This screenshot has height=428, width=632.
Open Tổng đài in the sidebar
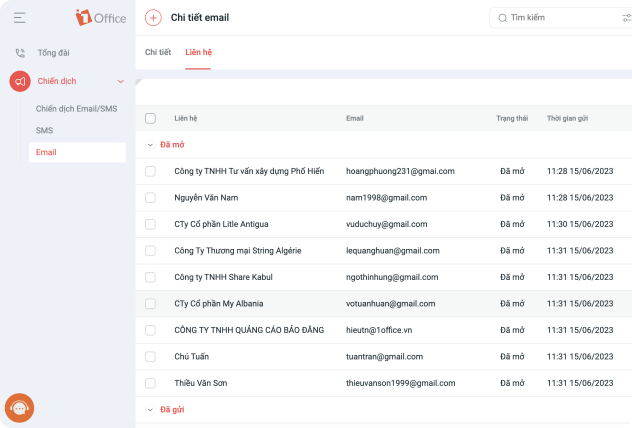pyautogui.click(x=54, y=53)
